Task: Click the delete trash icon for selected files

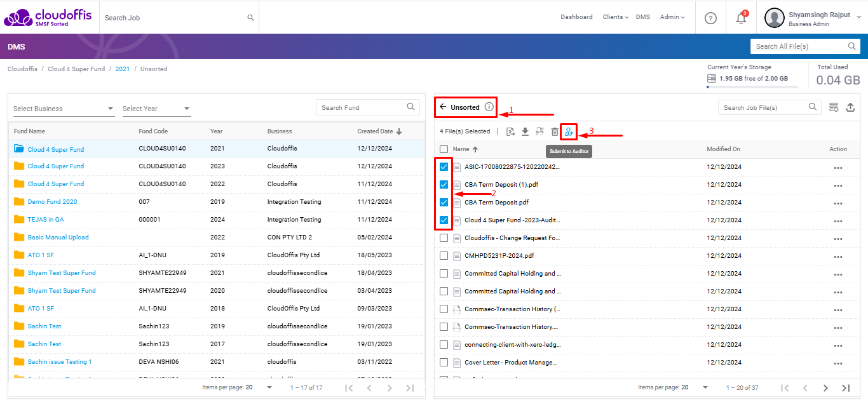Action: tap(555, 131)
